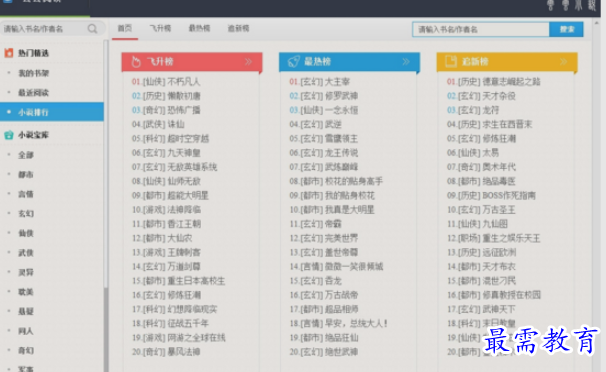Click the sidebar search magnifier icon
Screen dimensions: 606x372
tap(92, 29)
